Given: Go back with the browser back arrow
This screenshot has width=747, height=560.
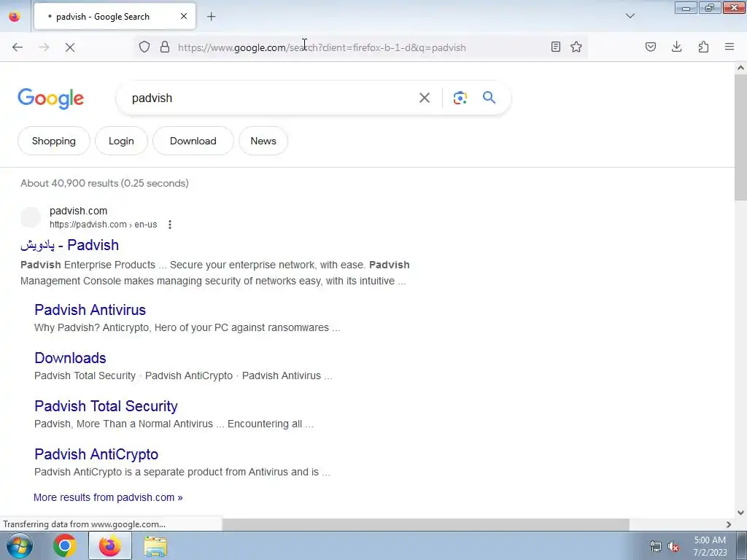Looking at the screenshot, I should pos(18,47).
